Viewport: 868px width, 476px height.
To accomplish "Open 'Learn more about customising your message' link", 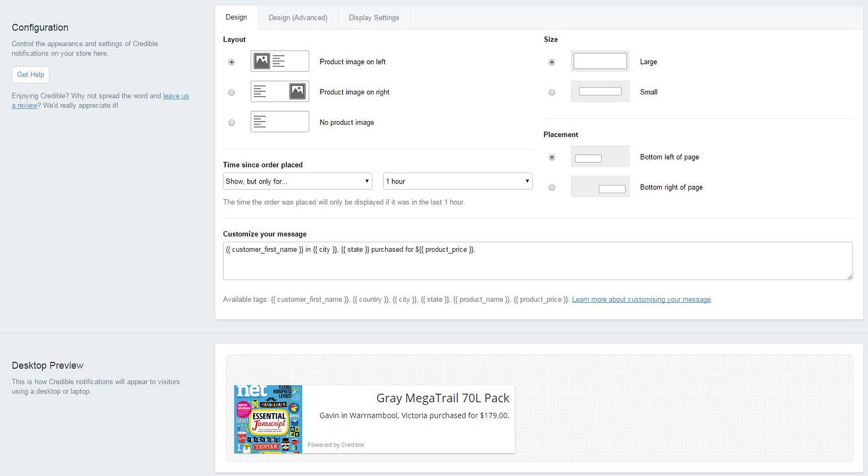I will point(641,300).
